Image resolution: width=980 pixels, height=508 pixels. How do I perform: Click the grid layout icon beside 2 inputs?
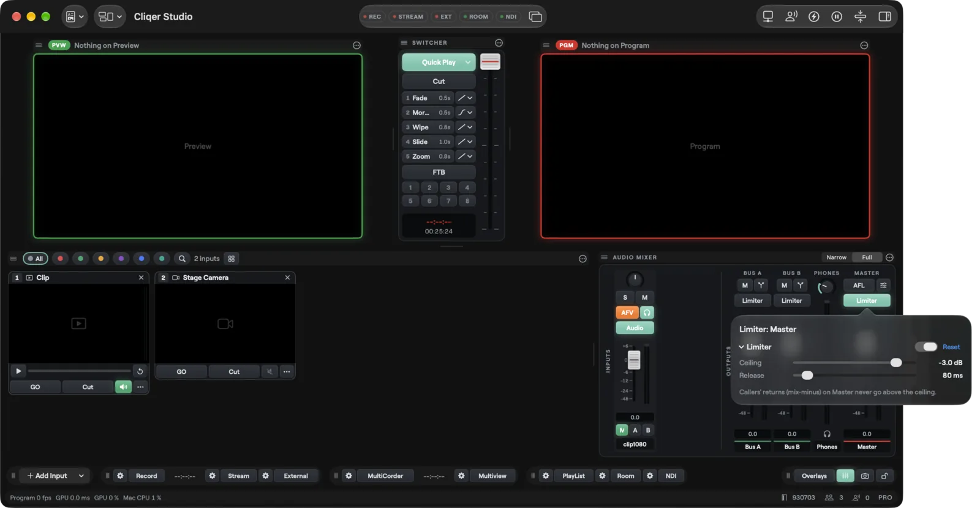pyautogui.click(x=232, y=259)
